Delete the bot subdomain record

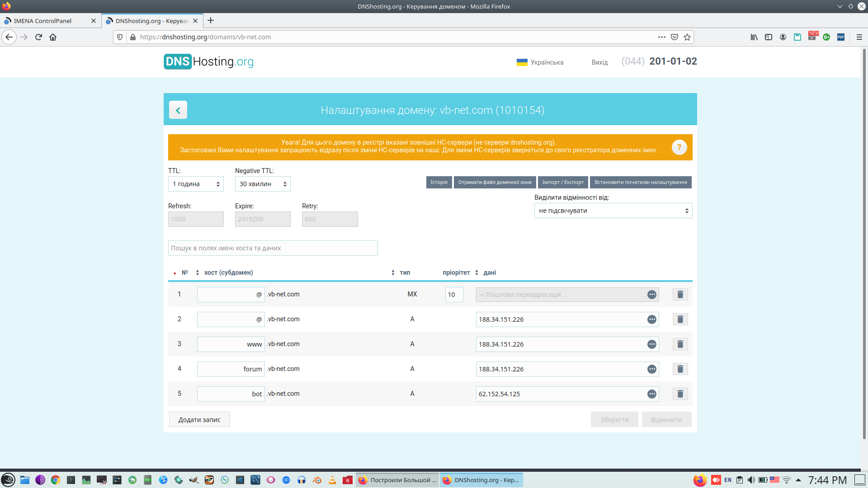pyautogui.click(x=680, y=394)
